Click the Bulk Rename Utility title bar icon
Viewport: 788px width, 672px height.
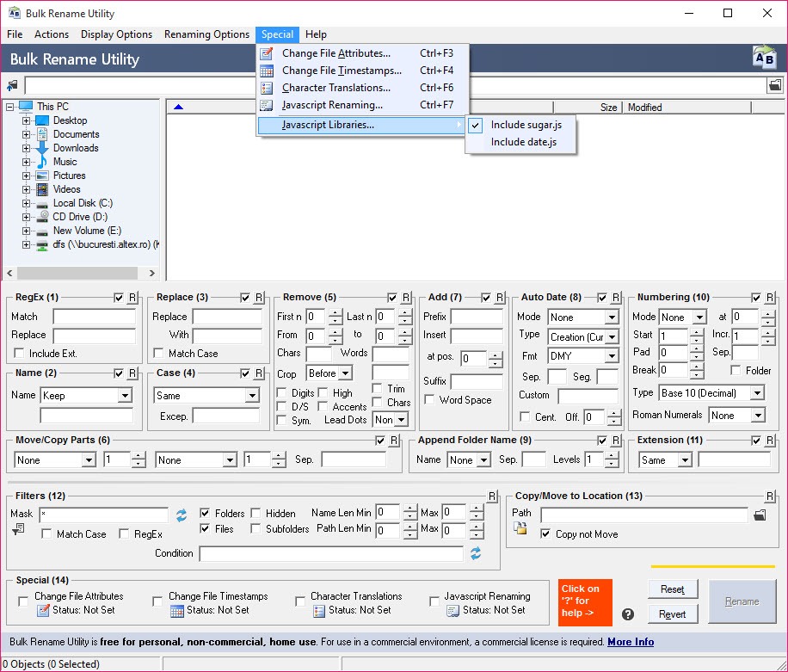pyautogui.click(x=15, y=13)
